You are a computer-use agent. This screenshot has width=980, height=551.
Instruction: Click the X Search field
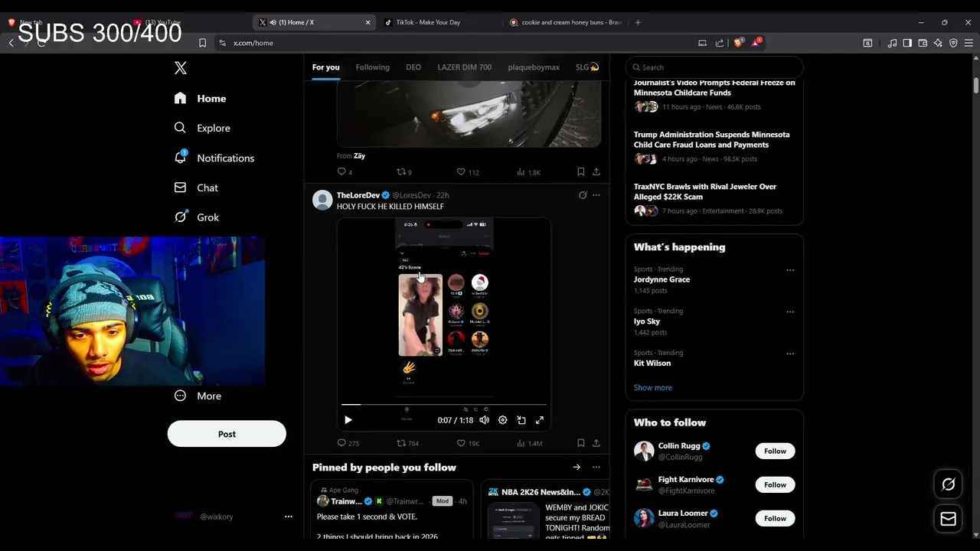click(714, 67)
